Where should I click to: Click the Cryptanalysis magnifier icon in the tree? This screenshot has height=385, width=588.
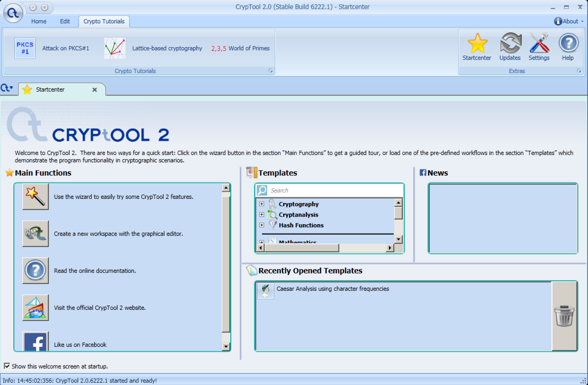(x=272, y=214)
